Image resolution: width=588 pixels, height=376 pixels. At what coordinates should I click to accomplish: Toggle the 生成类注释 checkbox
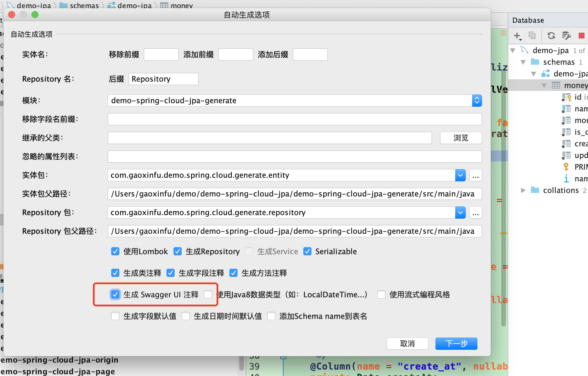(115, 273)
